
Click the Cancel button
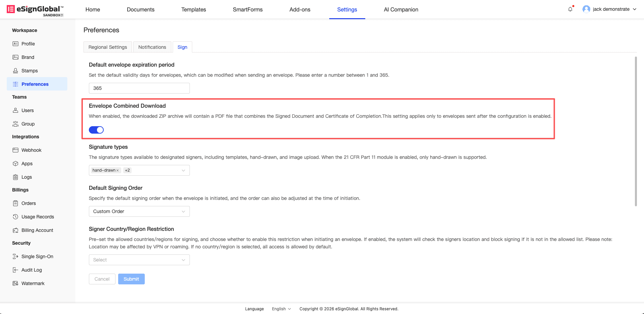tap(102, 279)
